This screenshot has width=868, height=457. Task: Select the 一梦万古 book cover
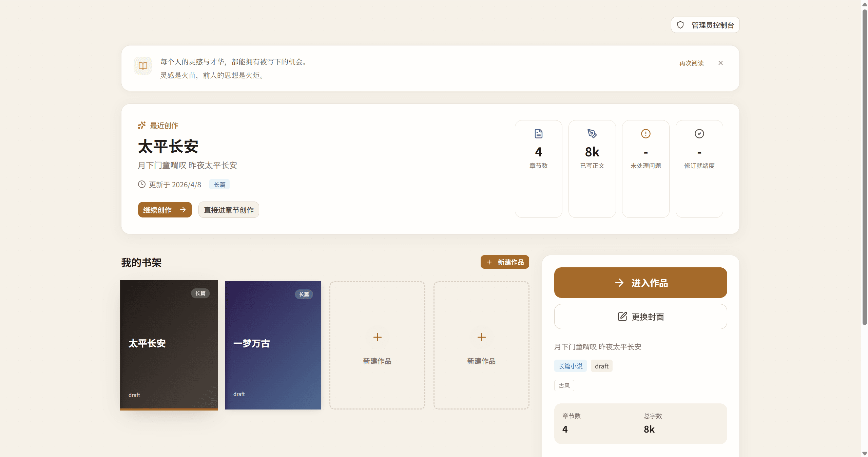click(x=273, y=345)
